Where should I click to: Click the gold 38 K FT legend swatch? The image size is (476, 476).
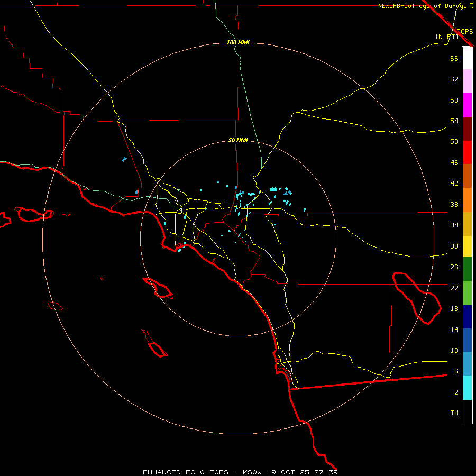(467, 224)
